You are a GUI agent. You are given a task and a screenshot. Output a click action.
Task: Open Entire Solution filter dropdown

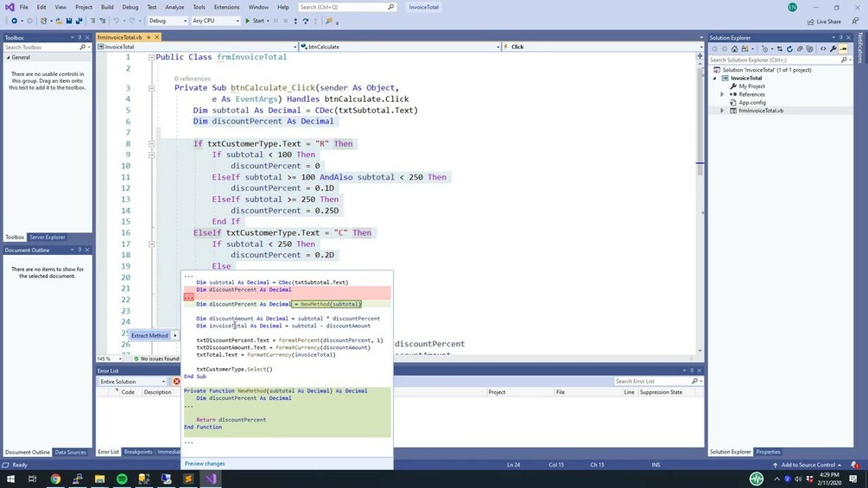pos(133,381)
